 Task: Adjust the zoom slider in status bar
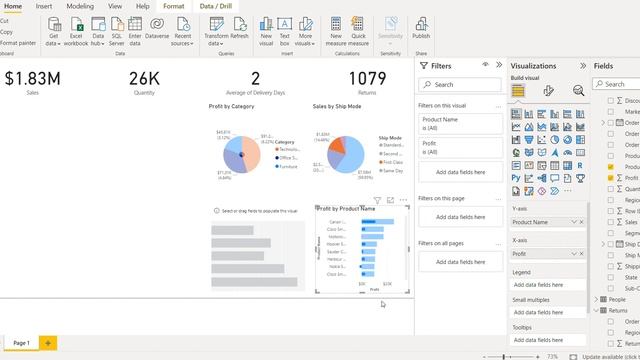tap(504, 357)
